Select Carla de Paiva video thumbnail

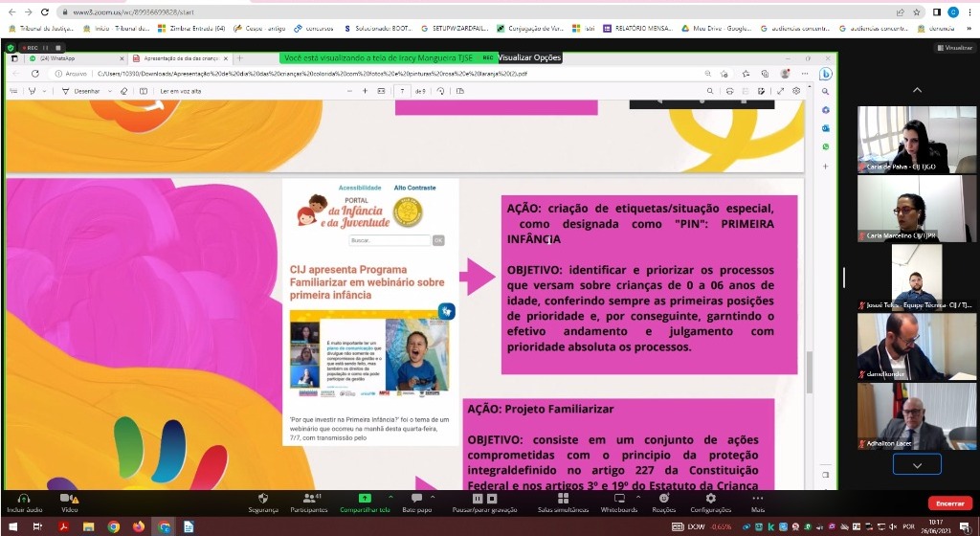pos(902,140)
